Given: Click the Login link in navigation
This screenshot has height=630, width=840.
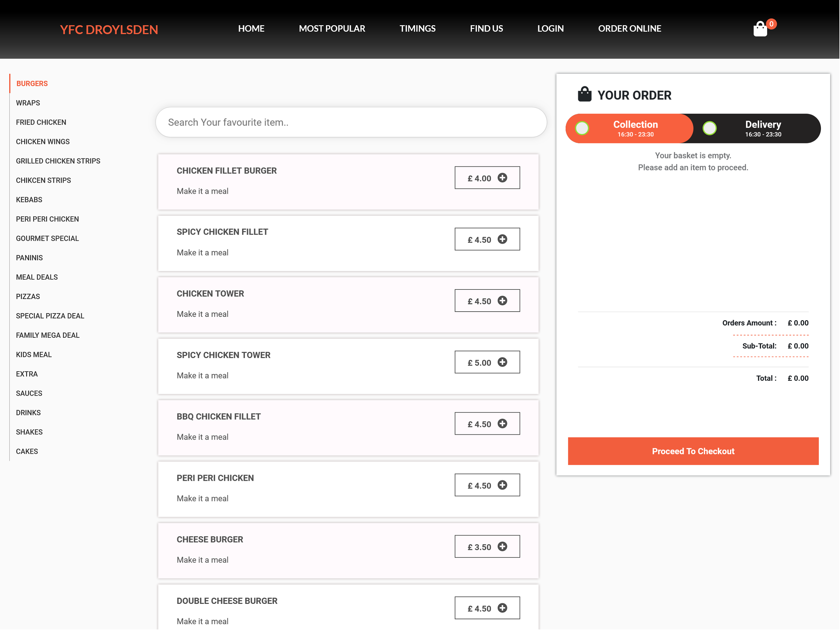Looking at the screenshot, I should click(x=550, y=29).
